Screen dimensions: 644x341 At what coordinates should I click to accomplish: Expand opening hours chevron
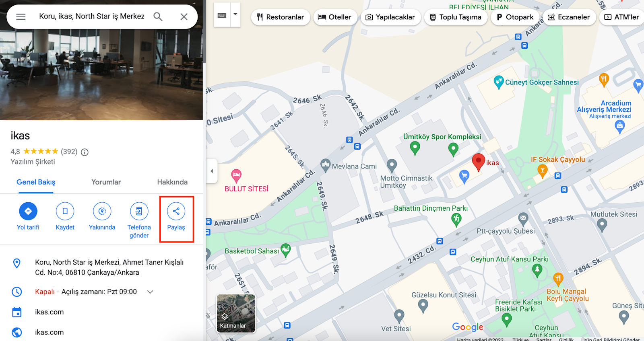coord(150,292)
